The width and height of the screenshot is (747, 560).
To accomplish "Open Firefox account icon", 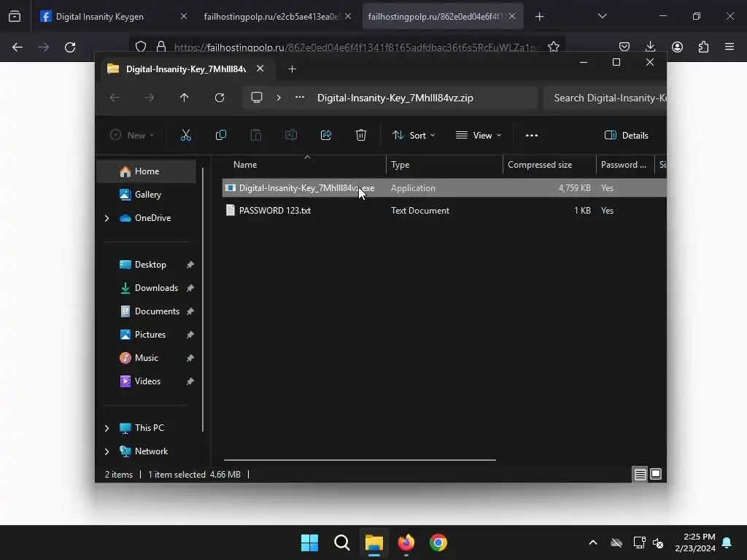I will pyautogui.click(x=677, y=47).
